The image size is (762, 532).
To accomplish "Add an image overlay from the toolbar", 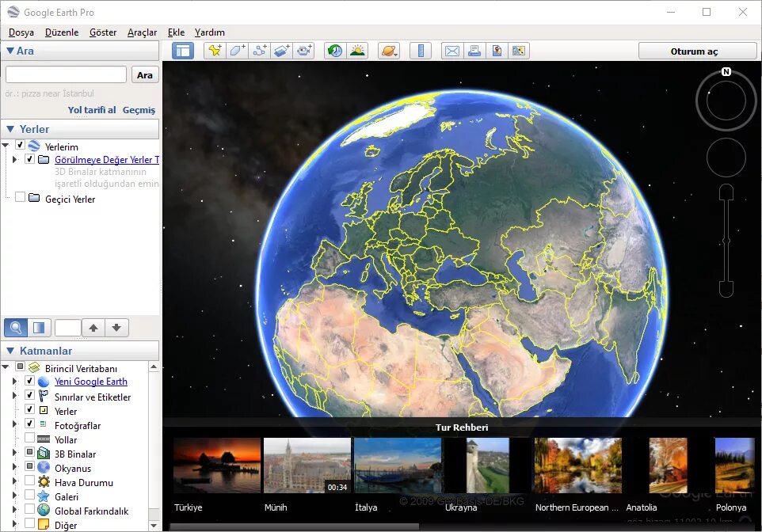I will click(282, 51).
